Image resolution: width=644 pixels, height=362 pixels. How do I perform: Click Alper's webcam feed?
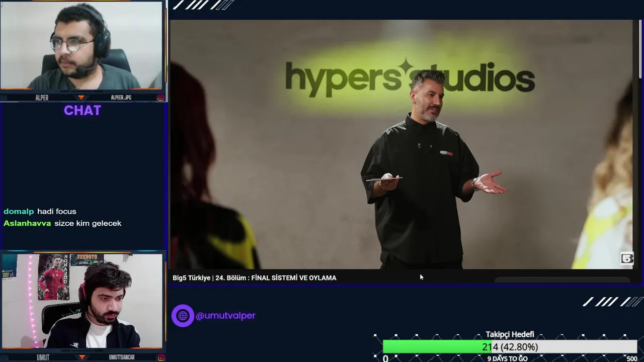pos(82,45)
